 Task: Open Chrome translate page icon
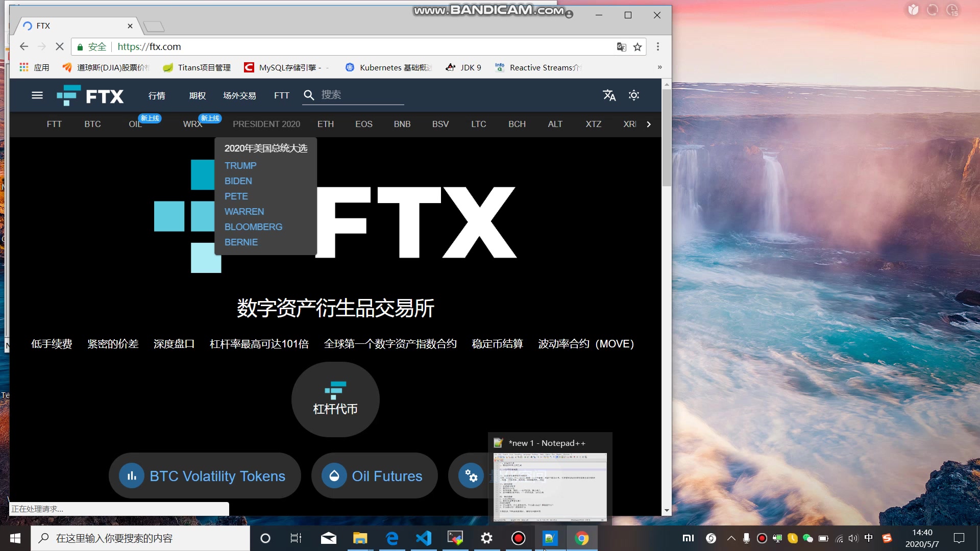tap(621, 47)
